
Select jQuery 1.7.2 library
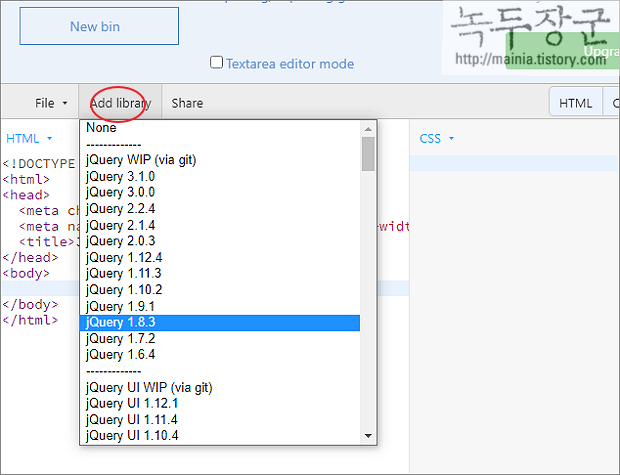tap(220, 339)
